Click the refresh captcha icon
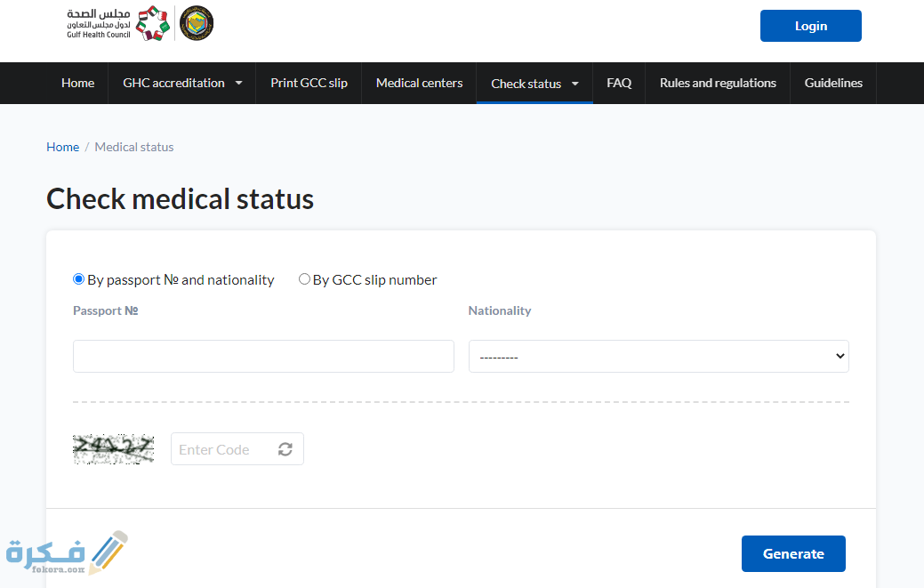Image resolution: width=924 pixels, height=588 pixels. point(285,449)
